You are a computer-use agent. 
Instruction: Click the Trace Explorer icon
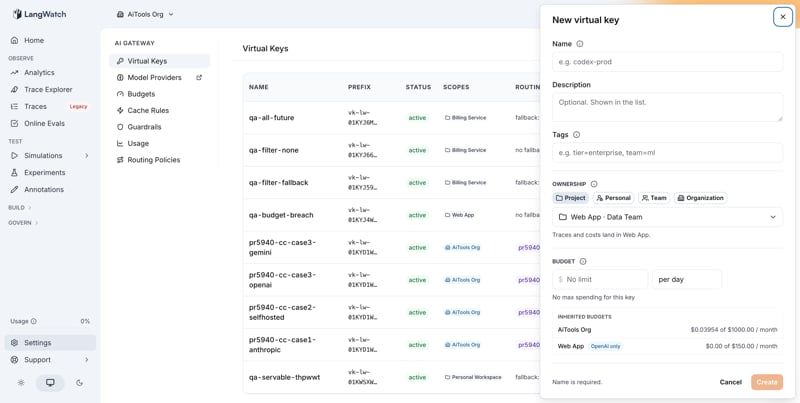14,89
